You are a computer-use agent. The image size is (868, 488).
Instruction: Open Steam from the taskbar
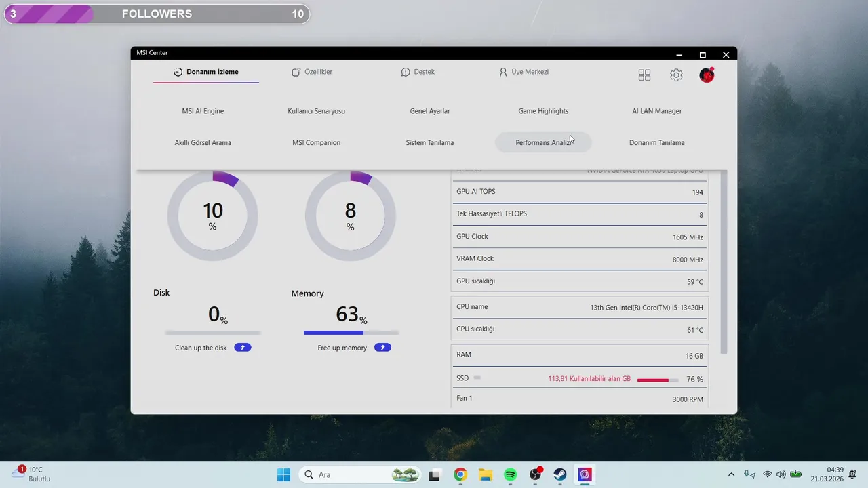coord(560,474)
